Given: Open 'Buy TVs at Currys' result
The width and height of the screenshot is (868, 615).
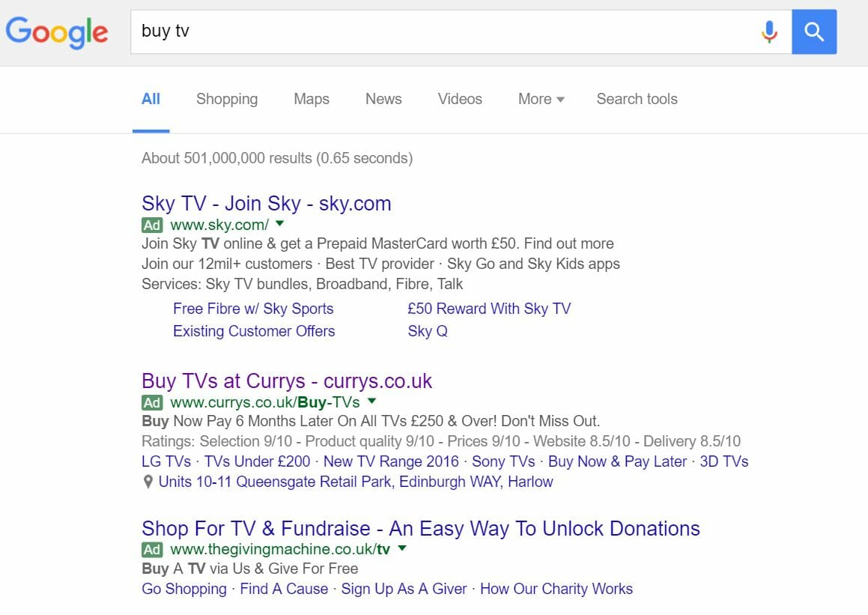Looking at the screenshot, I should [287, 381].
